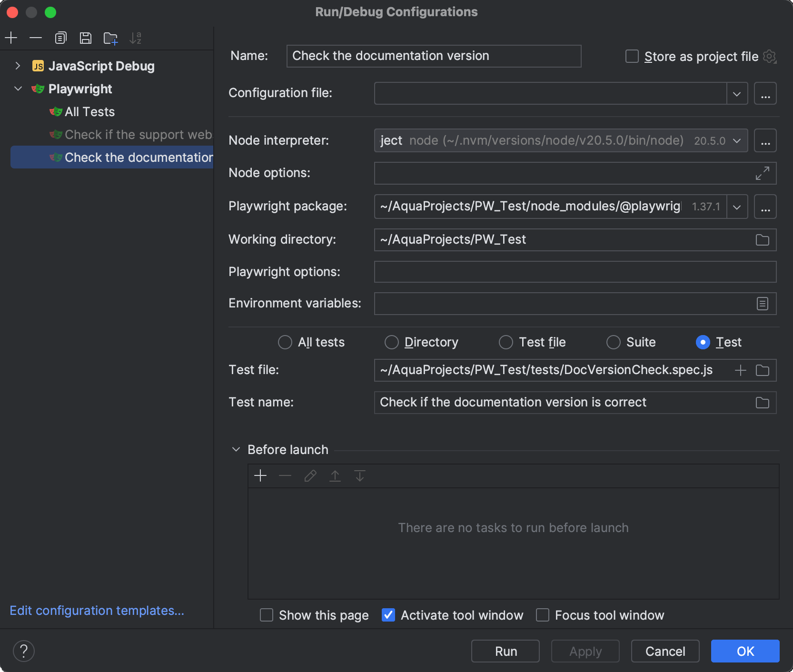Viewport: 793px width, 672px height.
Task: Sort configurations alphabetically
Action: tap(136, 38)
